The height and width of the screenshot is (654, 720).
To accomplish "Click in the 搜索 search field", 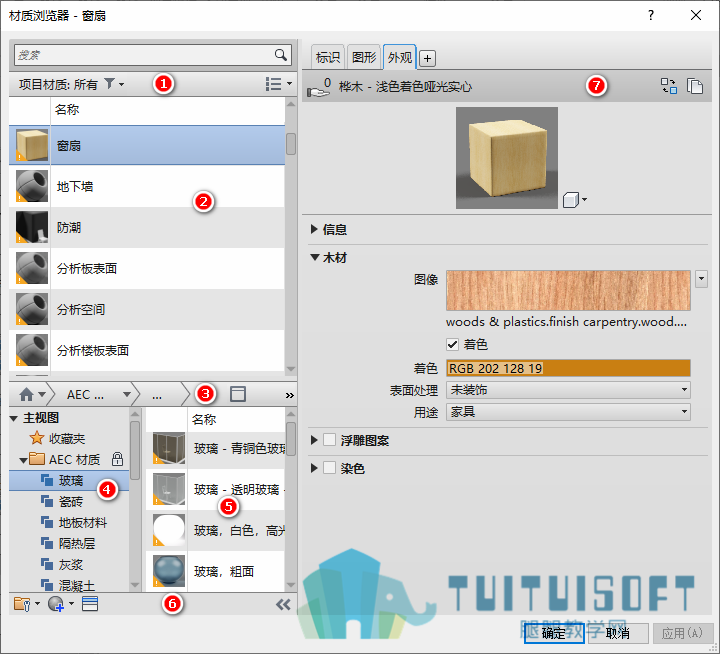I will [144, 55].
